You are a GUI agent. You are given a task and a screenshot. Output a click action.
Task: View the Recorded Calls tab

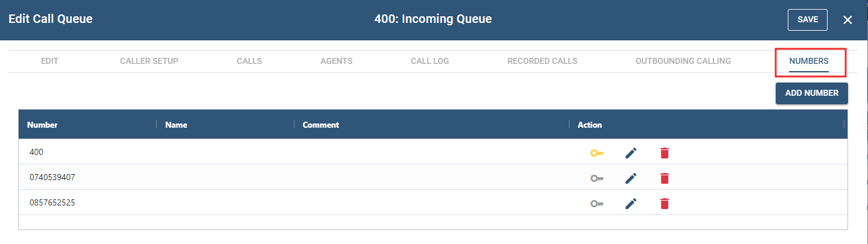pyautogui.click(x=542, y=61)
